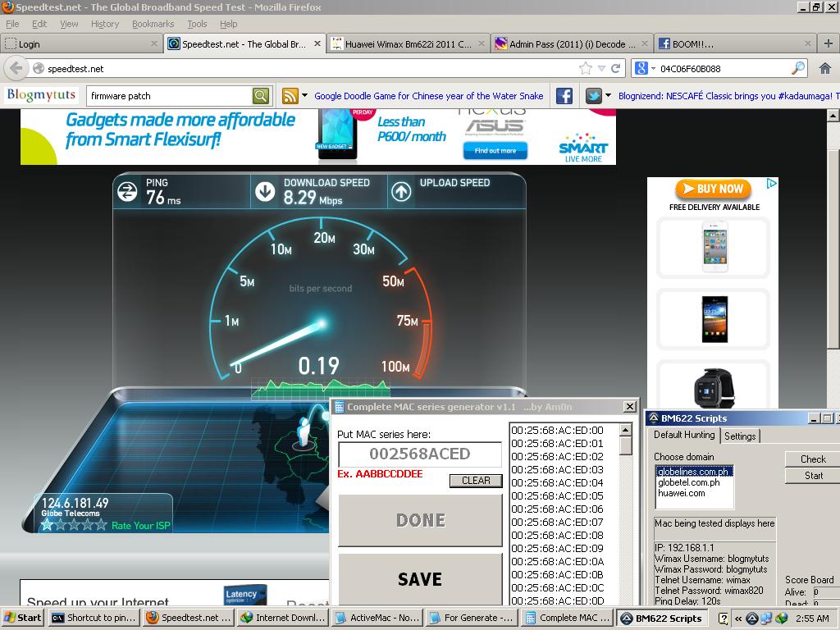Select globetel.com.ph in domain list
The width and height of the screenshot is (840, 630).
[x=694, y=482]
